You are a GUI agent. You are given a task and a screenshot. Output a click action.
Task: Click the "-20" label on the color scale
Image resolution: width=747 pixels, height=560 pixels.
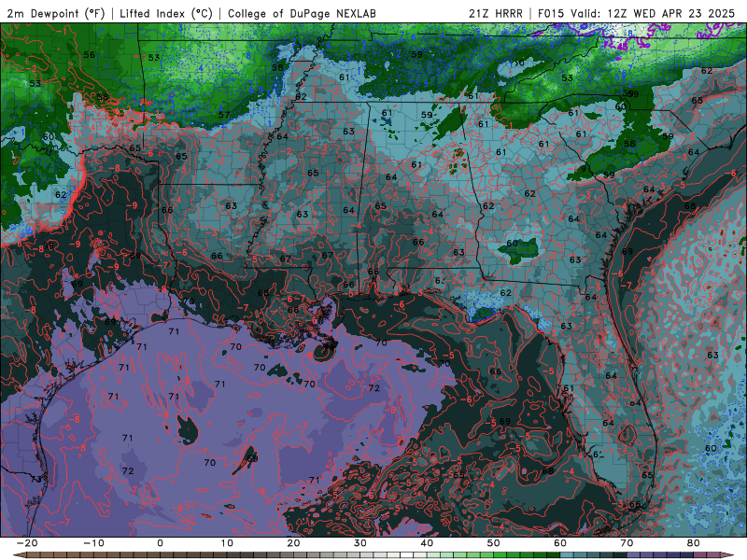pos(27,543)
